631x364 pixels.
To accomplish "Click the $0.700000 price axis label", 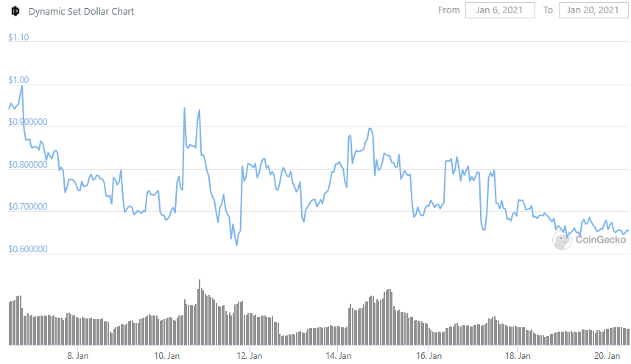I will (x=28, y=207).
